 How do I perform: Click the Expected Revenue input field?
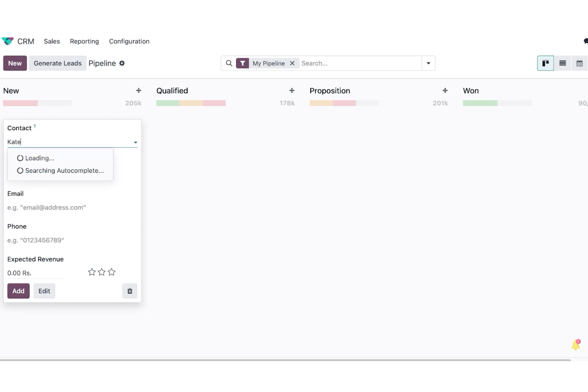click(36, 273)
